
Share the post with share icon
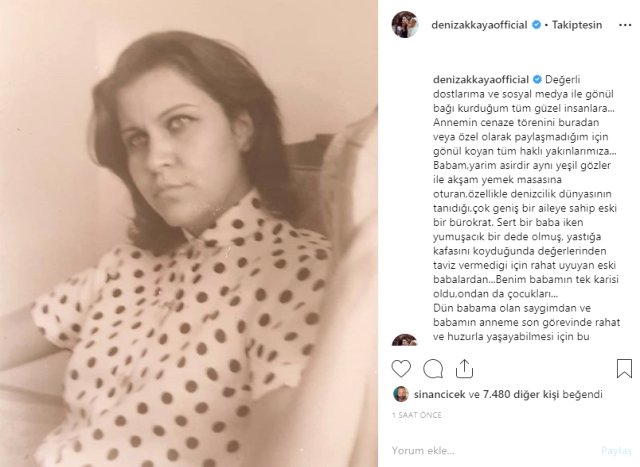[464, 369]
